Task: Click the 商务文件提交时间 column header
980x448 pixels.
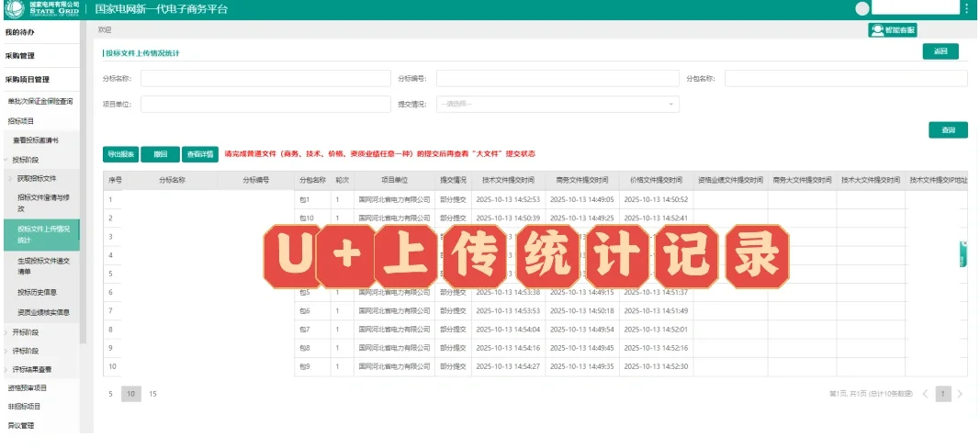Action: pyautogui.click(x=582, y=180)
